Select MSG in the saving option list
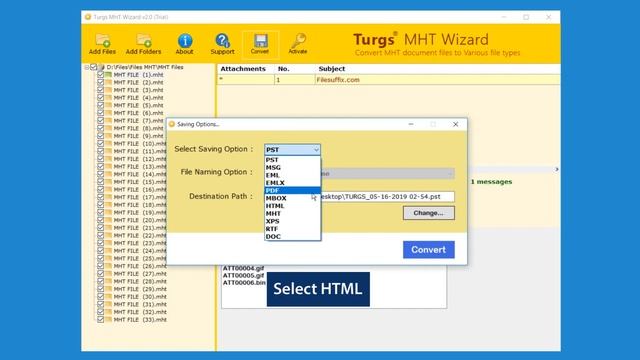 [x=292, y=167]
